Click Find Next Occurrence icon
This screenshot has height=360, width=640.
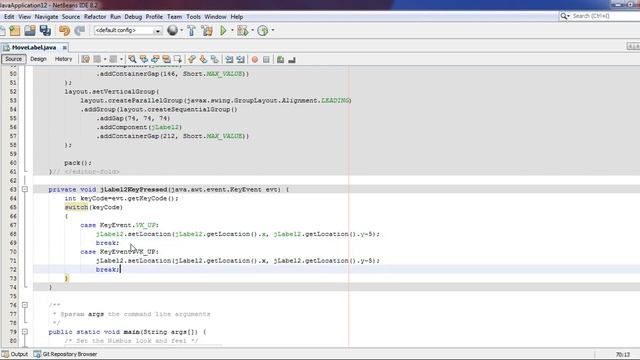tap(155, 60)
